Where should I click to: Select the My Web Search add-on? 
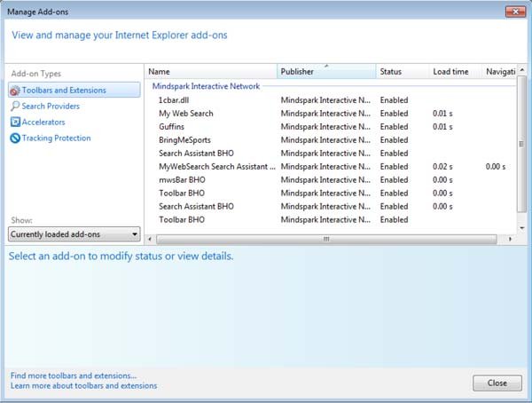[x=331, y=114]
